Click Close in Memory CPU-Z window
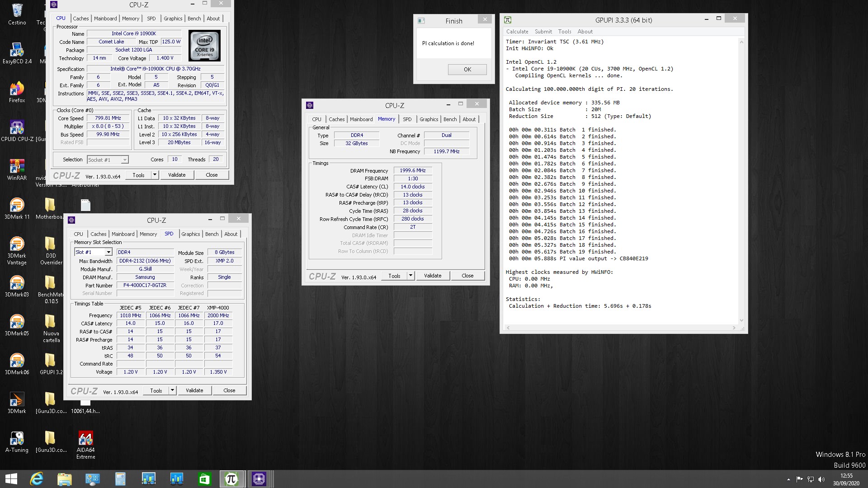868x488 pixels. tap(467, 276)
